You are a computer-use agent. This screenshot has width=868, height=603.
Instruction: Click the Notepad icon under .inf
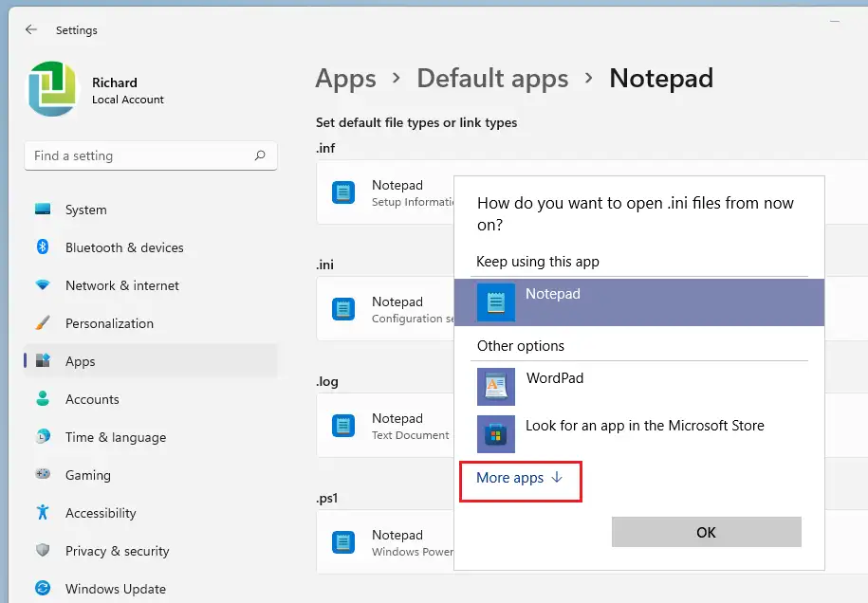[343, 192]
